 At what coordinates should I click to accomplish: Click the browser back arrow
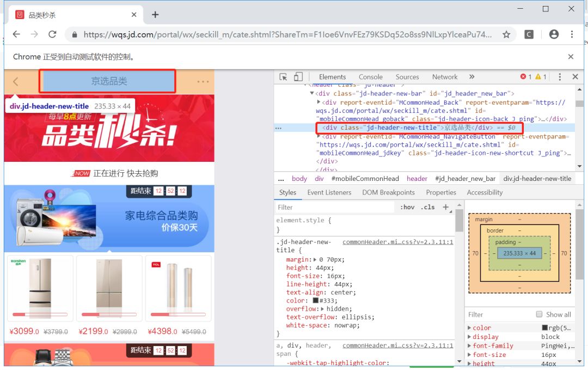coord(16,34)
